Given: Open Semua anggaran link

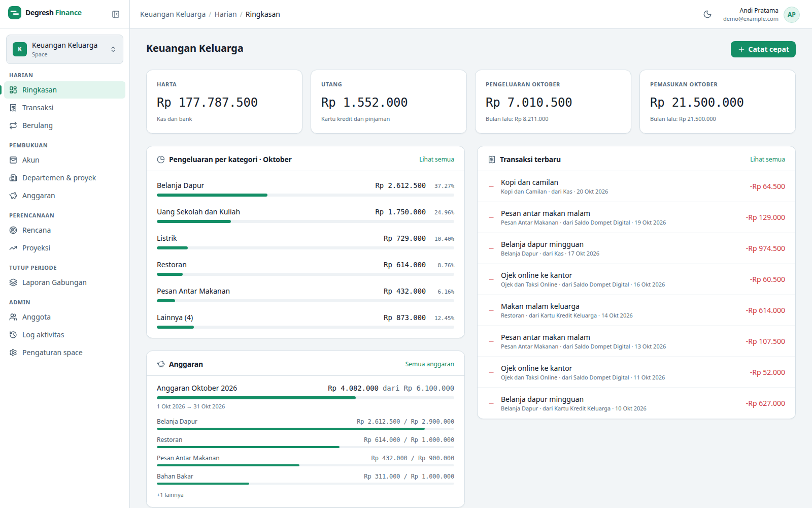Looking at the screenshot, I should click(x=429, y=364).
